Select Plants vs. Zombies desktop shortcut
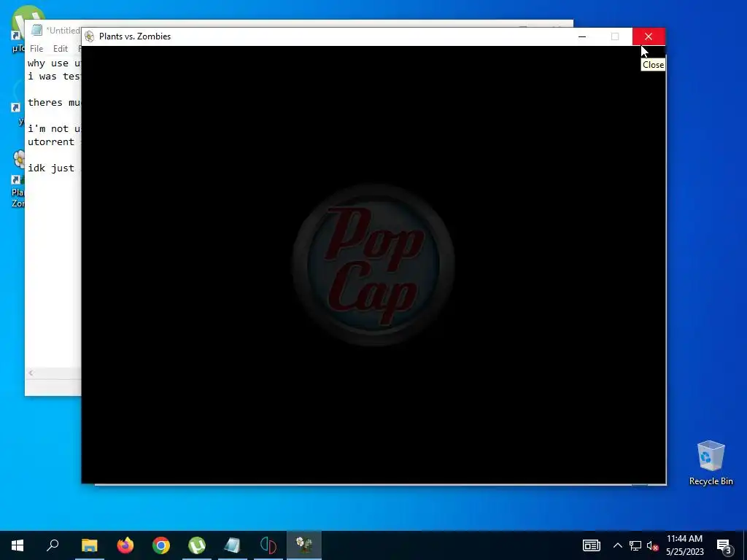 (18, 179)
